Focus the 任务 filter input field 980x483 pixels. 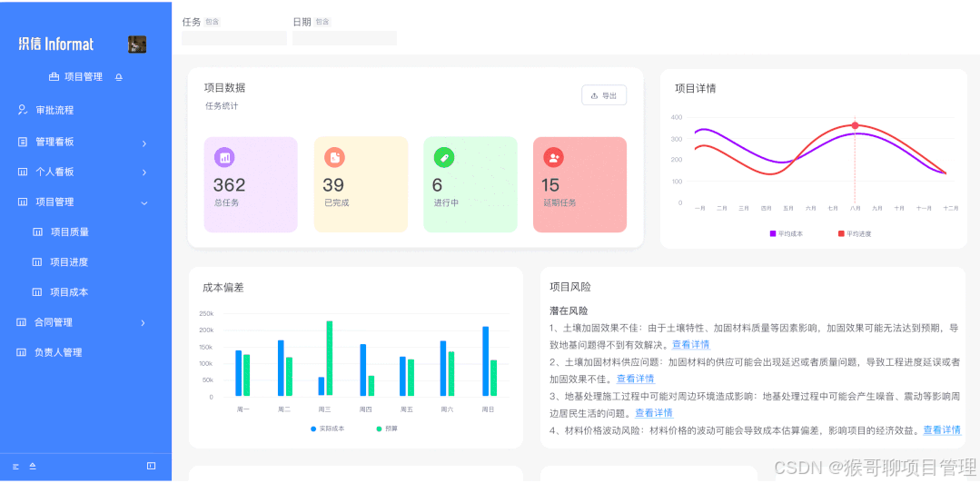pyautogui.click(x=234, y=38)
